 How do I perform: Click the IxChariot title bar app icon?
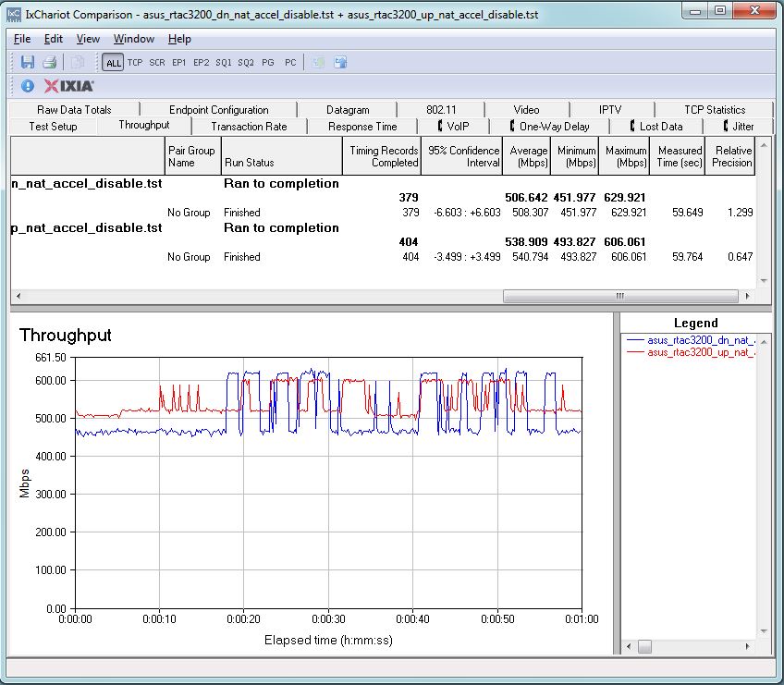pyautogui.click(x=14, y=15)
